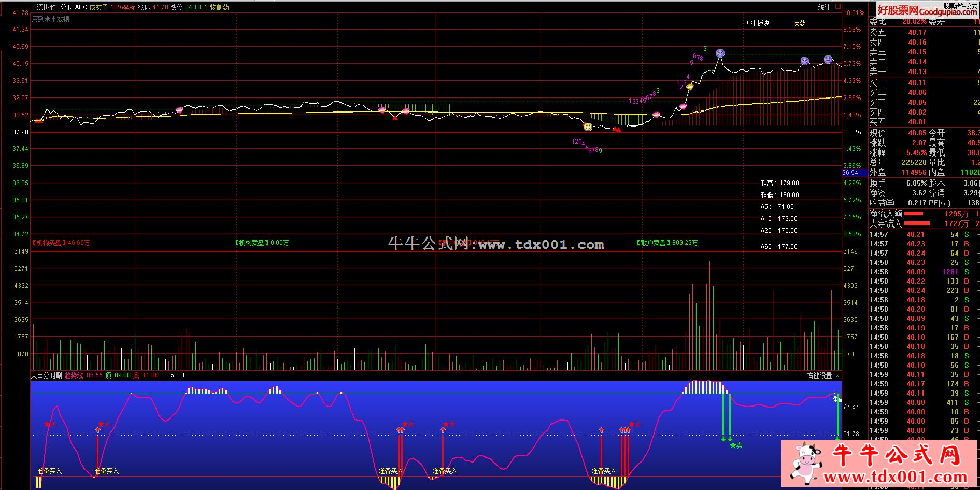Click the 净流入额 red progress bar

click(914, 213)
